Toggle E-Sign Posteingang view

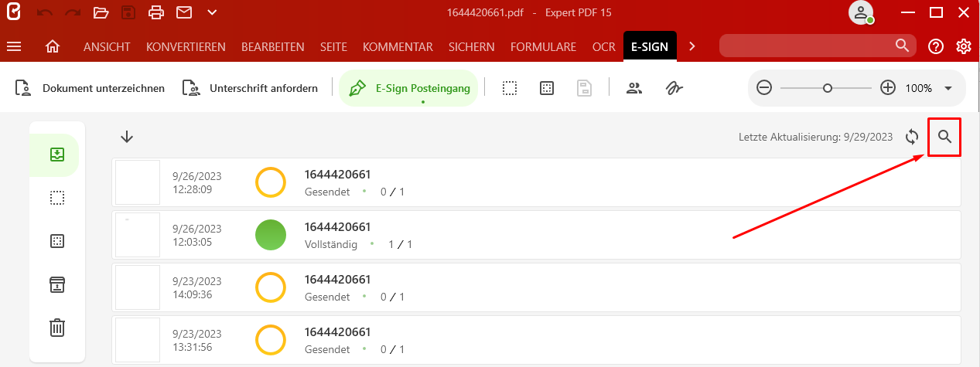409,88
